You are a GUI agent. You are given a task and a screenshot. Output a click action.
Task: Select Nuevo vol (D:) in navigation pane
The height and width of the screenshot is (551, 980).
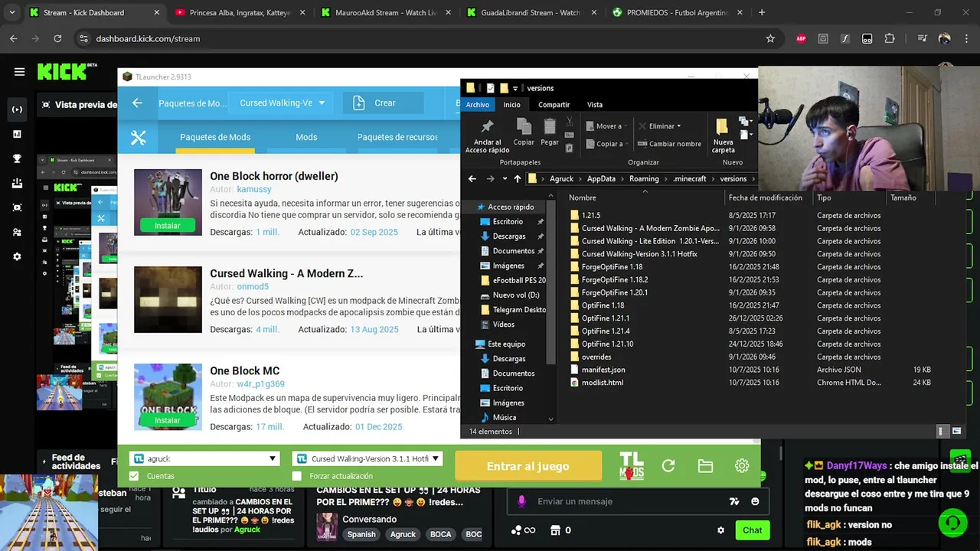click(515, 295)
